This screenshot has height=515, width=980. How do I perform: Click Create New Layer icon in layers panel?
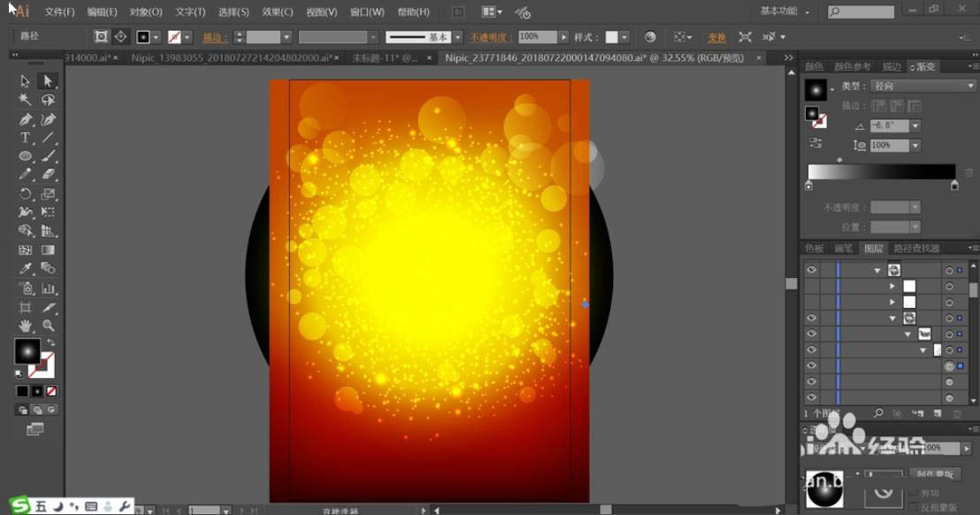pyautogui.click(x=938, y=413)
